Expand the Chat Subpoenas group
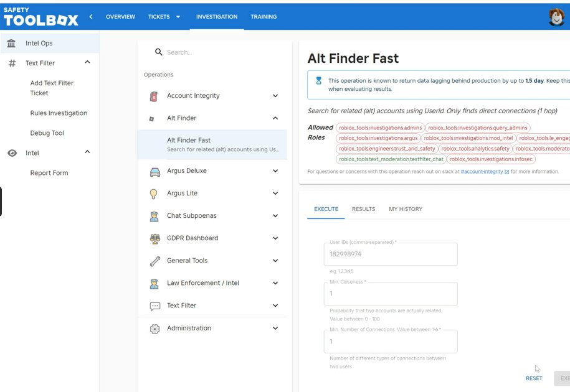This screenshot has height=392, width=570. 275,215
